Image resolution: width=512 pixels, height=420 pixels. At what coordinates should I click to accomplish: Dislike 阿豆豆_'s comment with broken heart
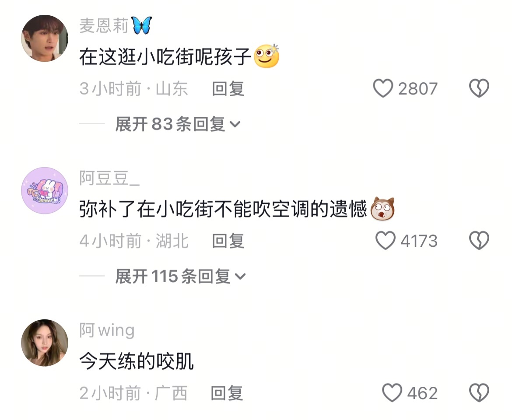tap(479, 241)
